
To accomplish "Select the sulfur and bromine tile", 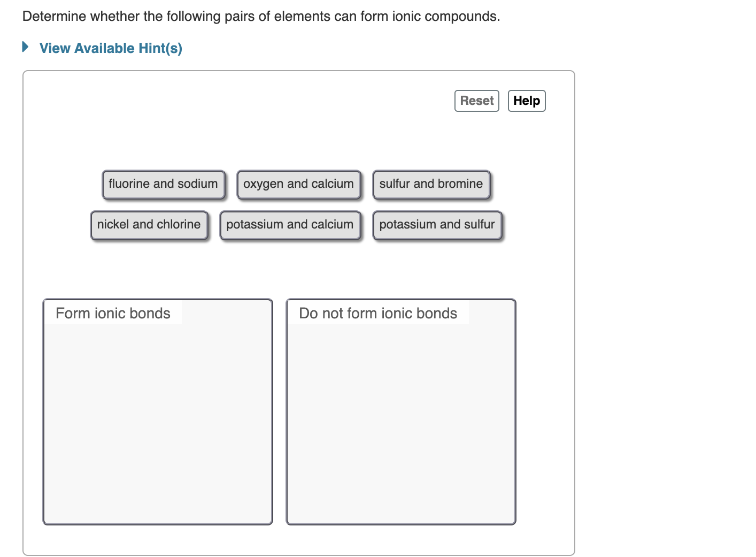I will click(x=431, y=184).
